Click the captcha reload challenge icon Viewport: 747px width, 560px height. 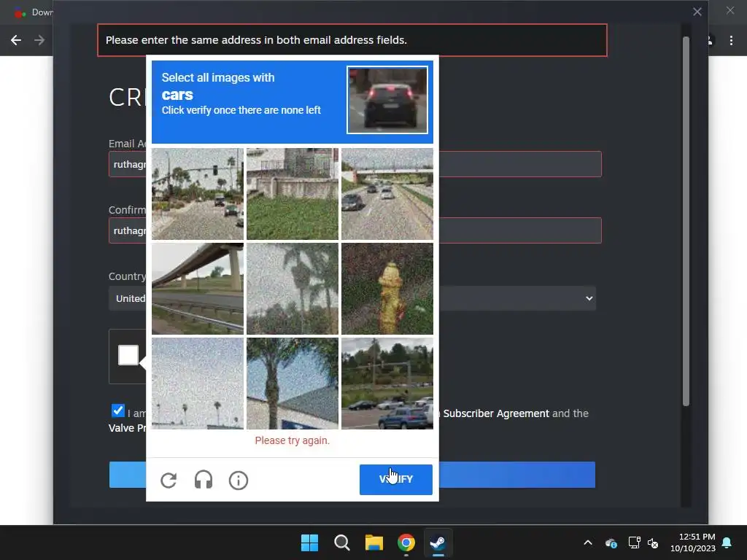[169, 480]
